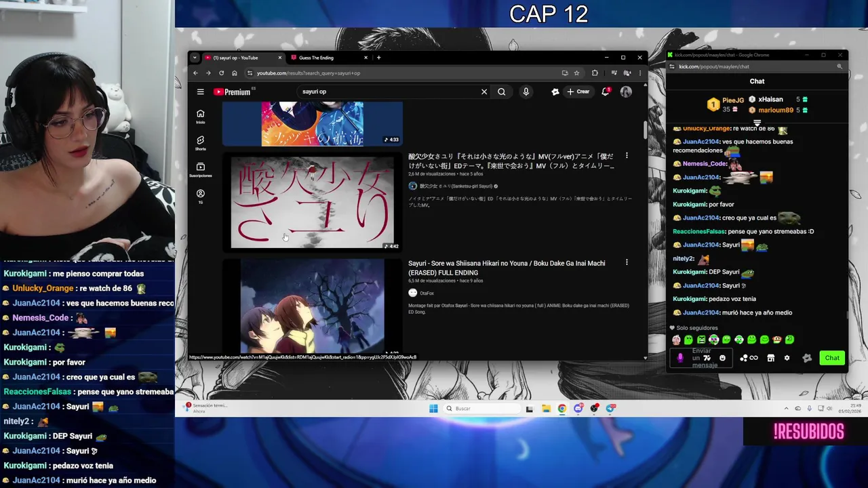Open the top 4:33 video thumbnail
868x488 pixels.
[312, 124]
